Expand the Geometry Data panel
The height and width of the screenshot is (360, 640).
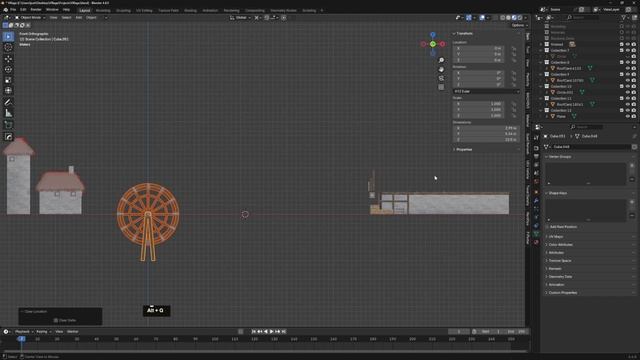[x=559, y=276]
